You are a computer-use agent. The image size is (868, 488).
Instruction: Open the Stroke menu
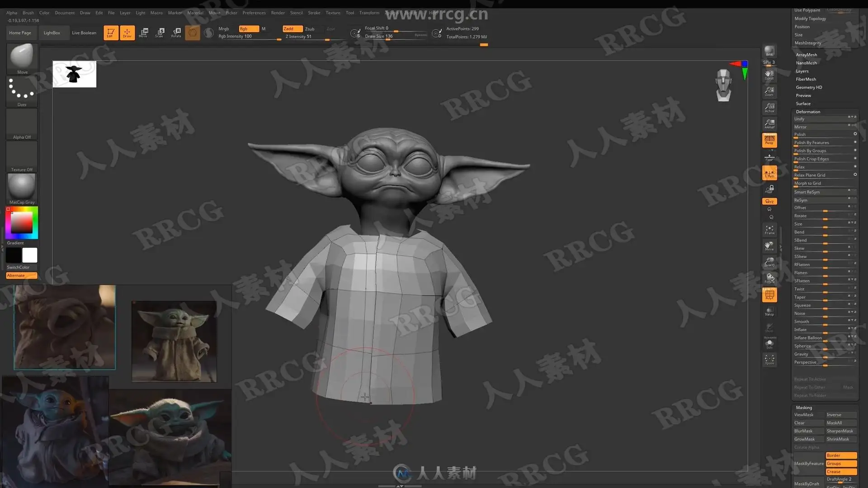point(314,13)
